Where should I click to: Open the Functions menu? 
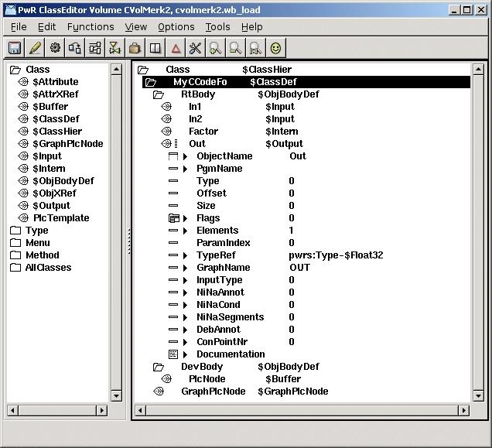91,27
